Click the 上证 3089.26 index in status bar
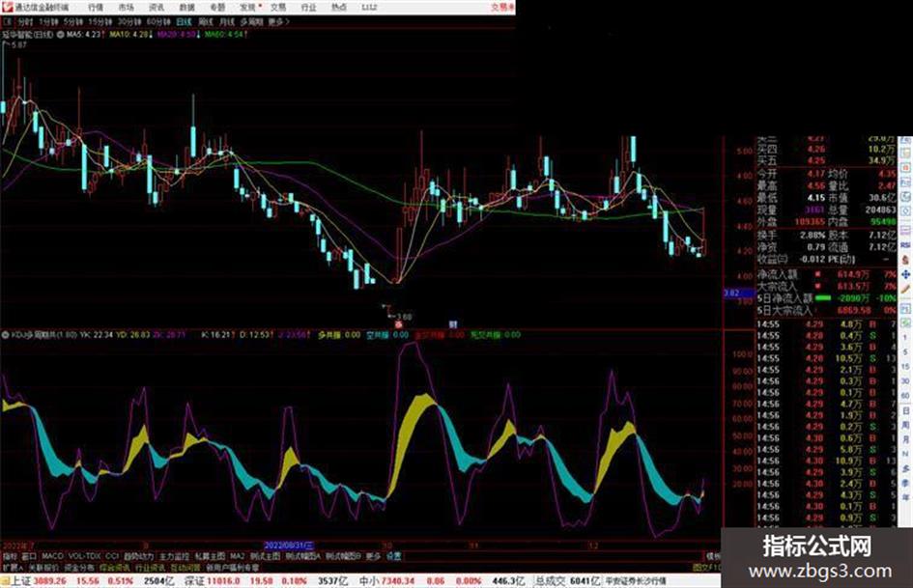This screenshot has height=588, width=913. coord(37,581)
